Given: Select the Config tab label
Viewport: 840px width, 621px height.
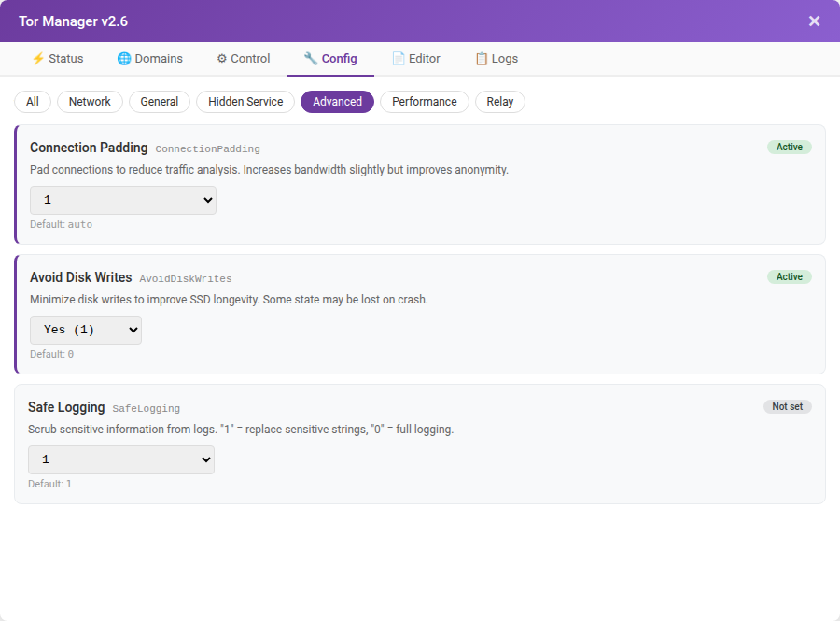Looking at the screenshot, I should (339, 59).
